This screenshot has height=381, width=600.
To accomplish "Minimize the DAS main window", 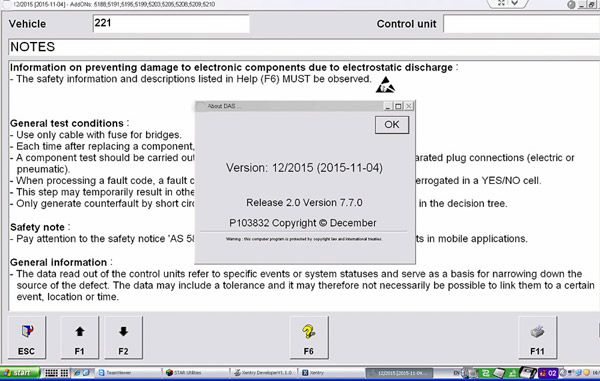I will coord(582,5).
